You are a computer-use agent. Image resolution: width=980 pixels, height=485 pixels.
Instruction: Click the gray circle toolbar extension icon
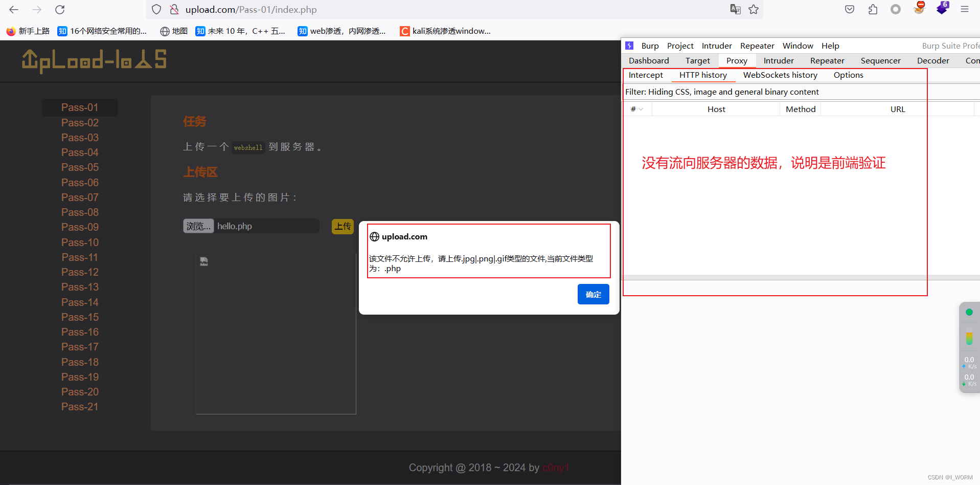coord(896,9)
